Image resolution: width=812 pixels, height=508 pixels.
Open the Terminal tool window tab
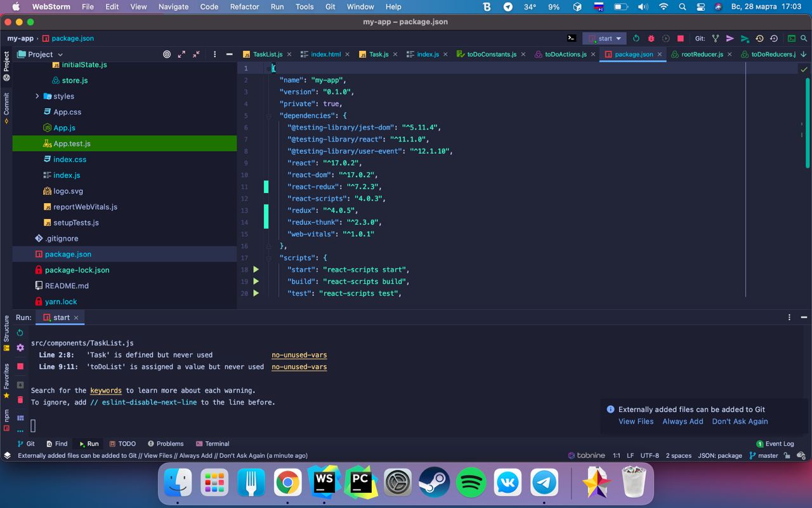[213, 444]
